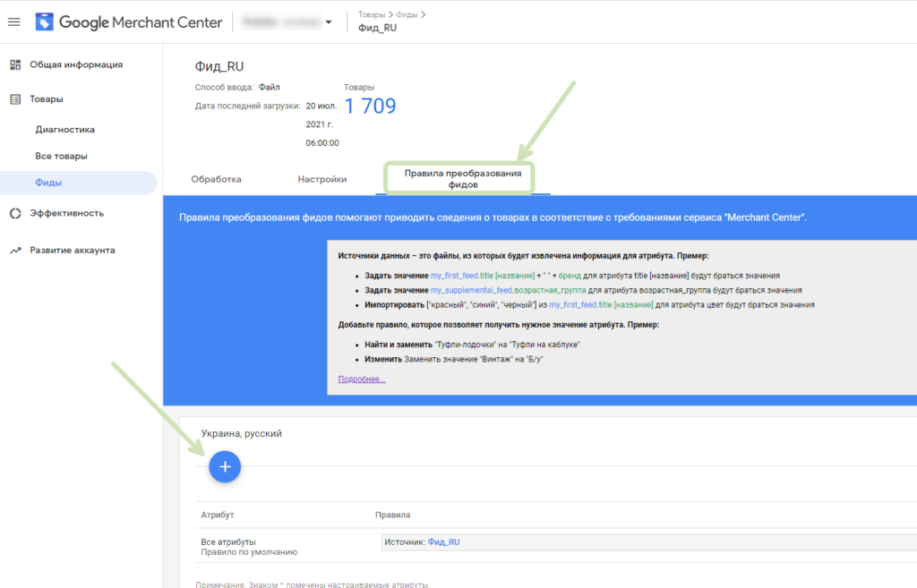This screenshot has width=917, height=588.
Task: Open the Фид_RU source link
Action: 443,541
